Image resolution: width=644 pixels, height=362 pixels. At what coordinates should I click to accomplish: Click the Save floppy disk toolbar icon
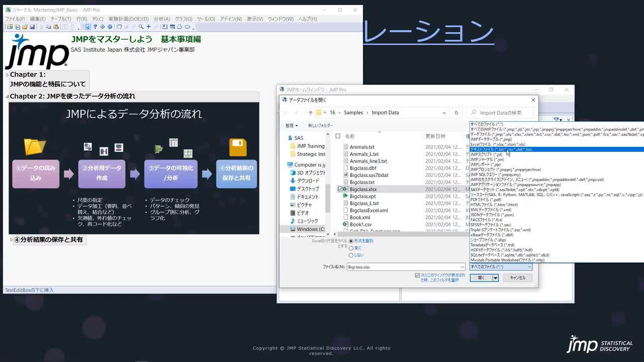point(32,27)
